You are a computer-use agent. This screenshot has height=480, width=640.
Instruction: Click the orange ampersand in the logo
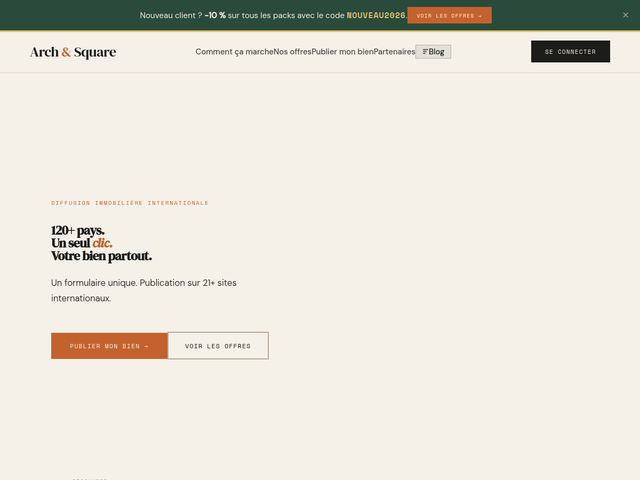pos(66,52)
